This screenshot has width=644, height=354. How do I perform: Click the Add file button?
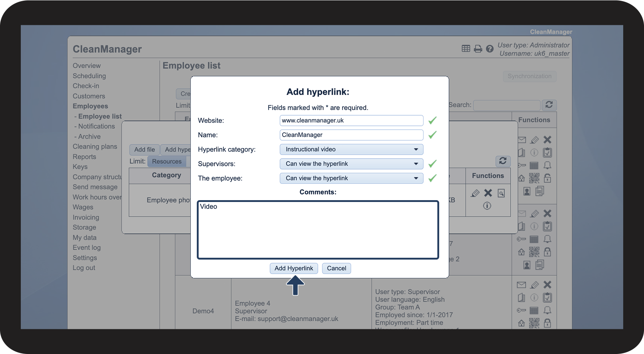point(144,149)
